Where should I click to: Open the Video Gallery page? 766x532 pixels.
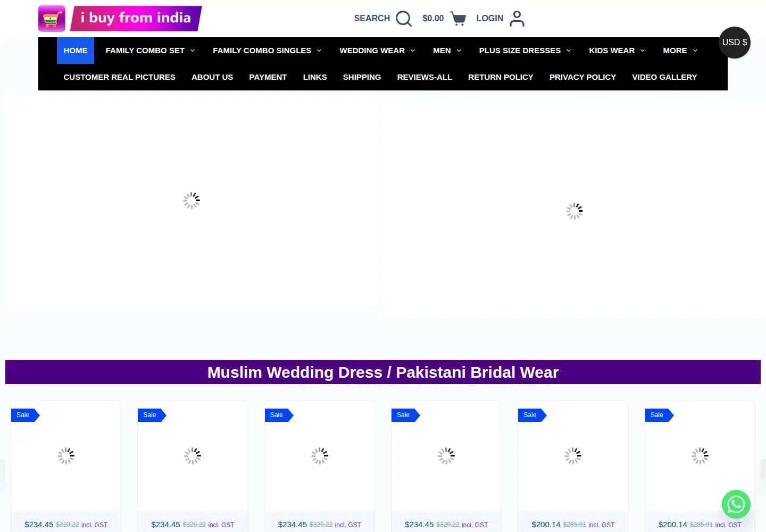pos(664,77)
